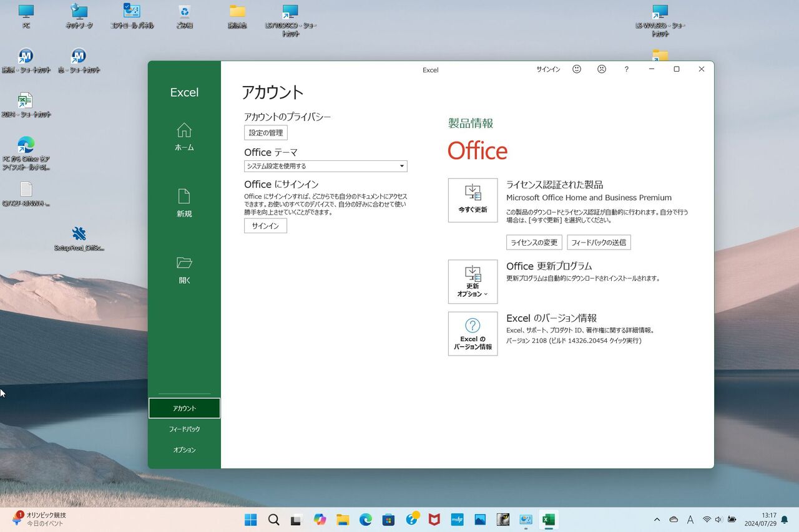Open File Explorer from the taskbar
Viewport: 799px width, 532px height.
pyautogui.click(x=343, y=520)
